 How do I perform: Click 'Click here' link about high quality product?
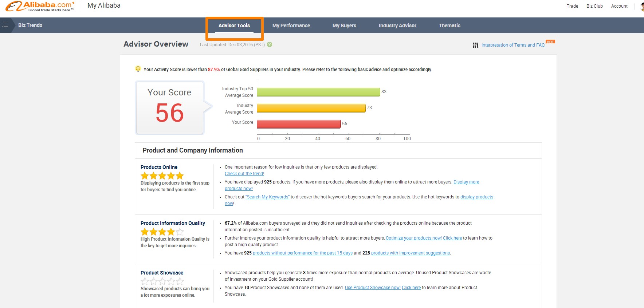(x=452, y=238)
